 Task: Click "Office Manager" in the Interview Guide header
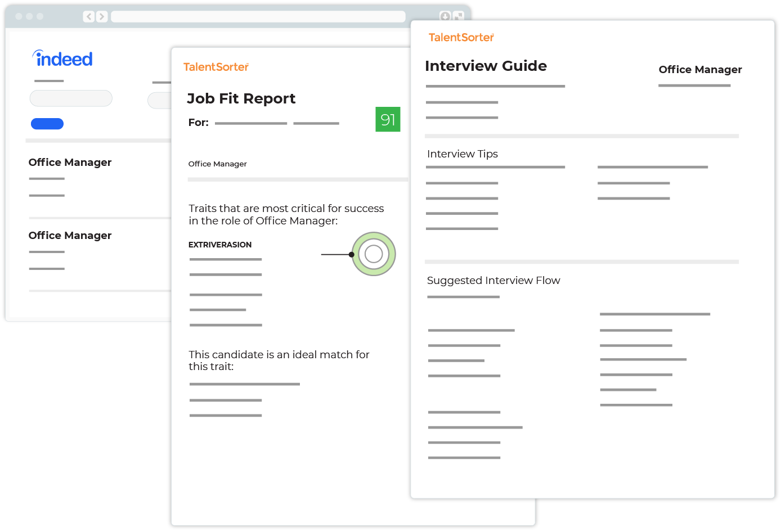(701, 70)
